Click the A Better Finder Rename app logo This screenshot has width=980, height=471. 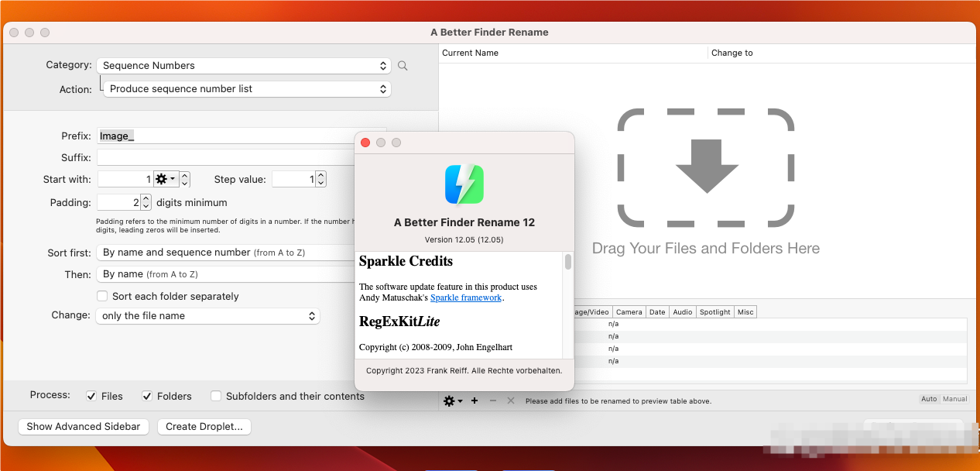[464, 184]
